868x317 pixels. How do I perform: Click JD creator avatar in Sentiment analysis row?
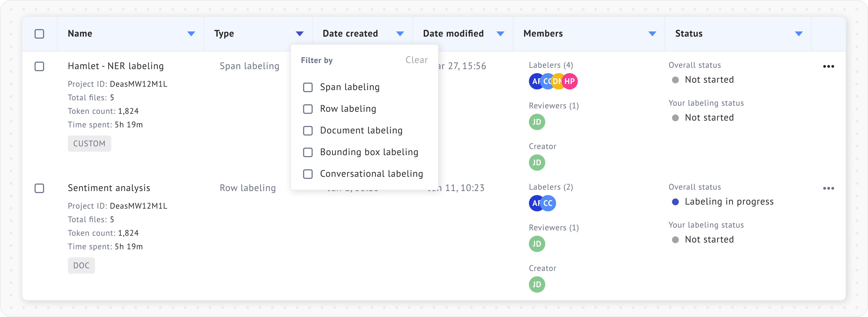537,284
